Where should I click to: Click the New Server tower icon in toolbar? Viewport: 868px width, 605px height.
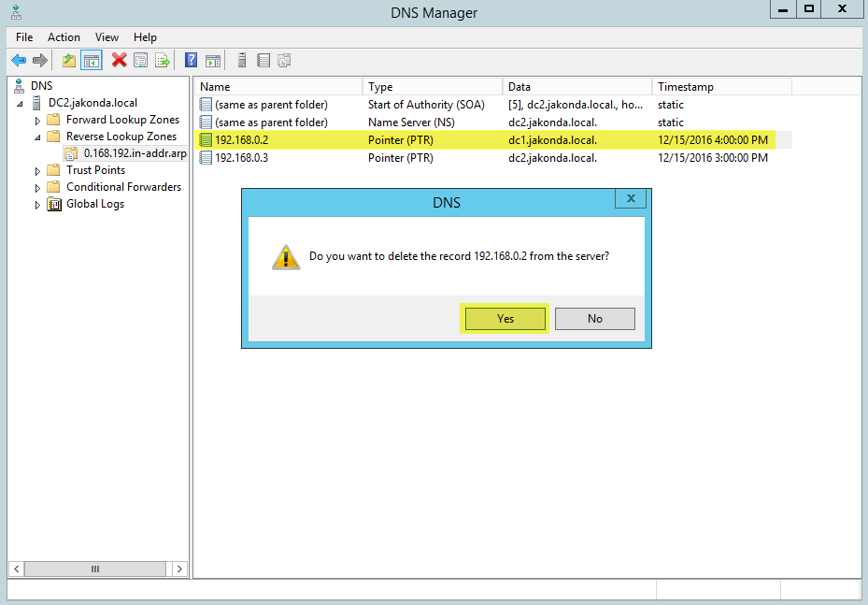(242, 61)
